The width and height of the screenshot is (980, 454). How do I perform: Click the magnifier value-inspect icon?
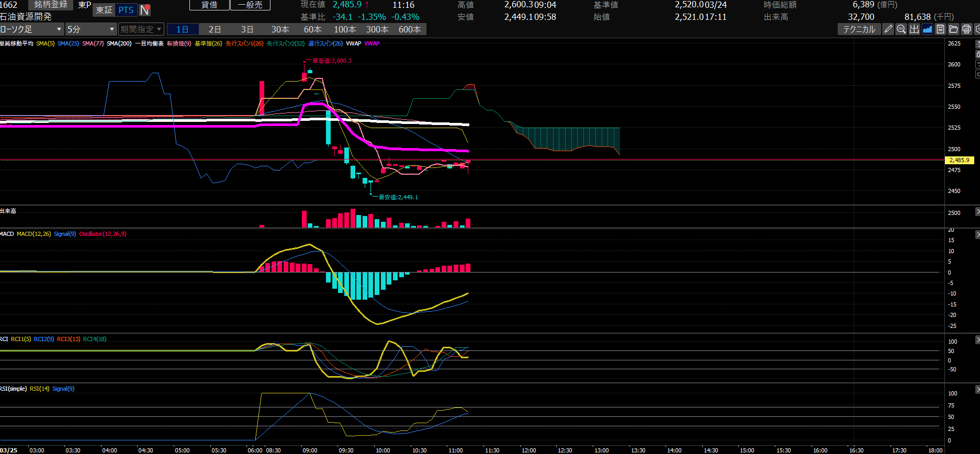coord(901,29)
